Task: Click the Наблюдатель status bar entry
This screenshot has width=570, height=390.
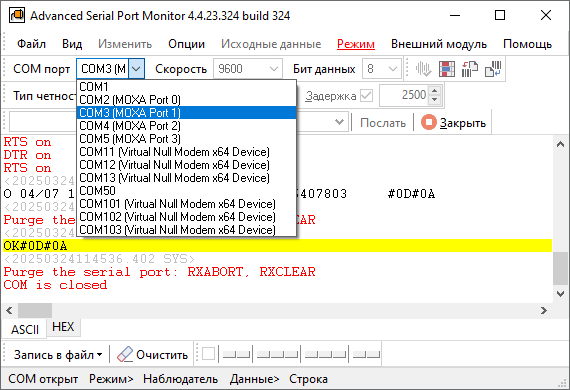Action: 180,379
